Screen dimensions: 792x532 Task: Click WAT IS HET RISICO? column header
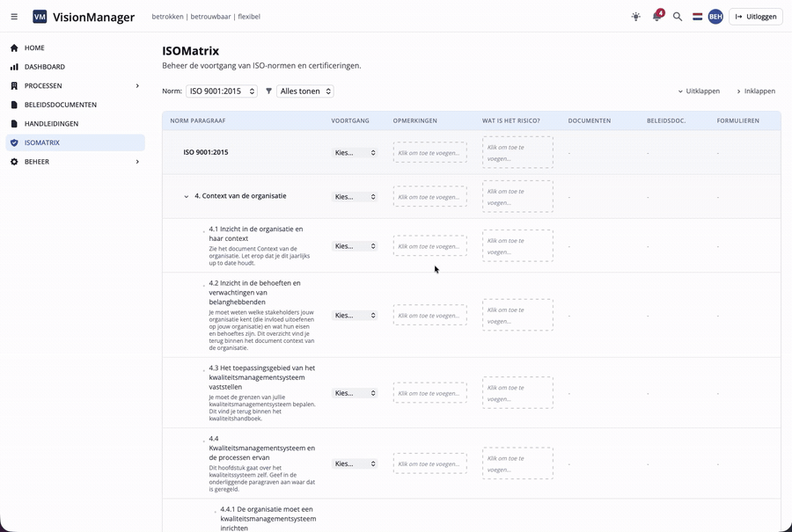(510, 121)
